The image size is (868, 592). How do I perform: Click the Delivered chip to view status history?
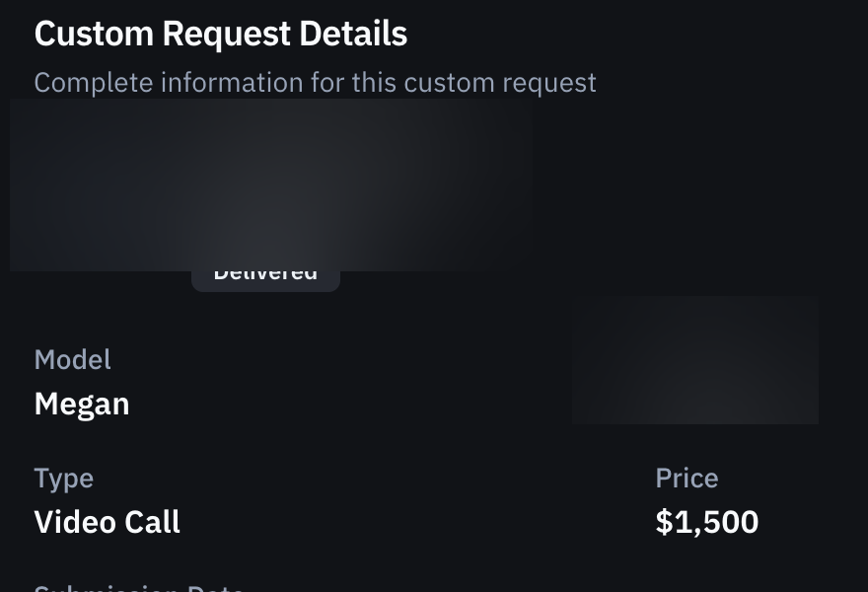[x=264, y=271]
